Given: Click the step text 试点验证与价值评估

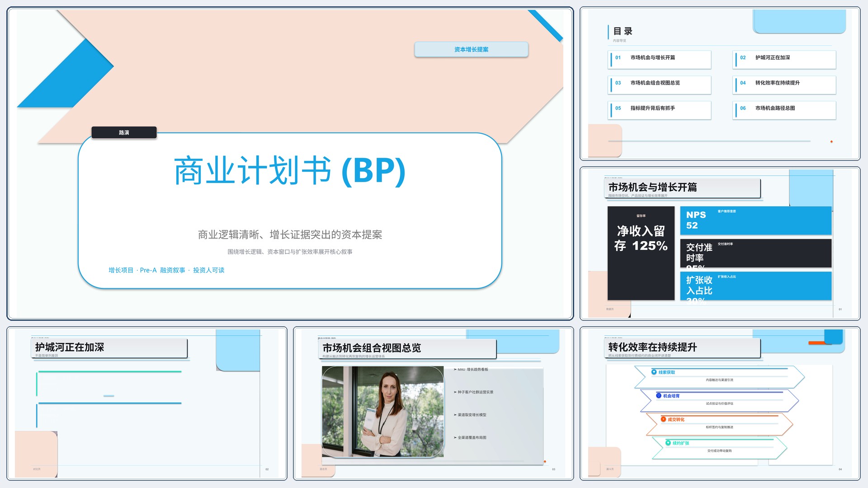Looking at the screenshot, I should 719,404.
